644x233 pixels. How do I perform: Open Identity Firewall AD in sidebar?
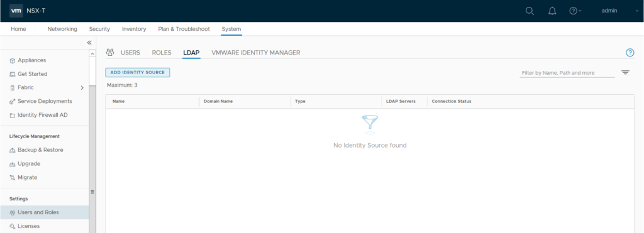pos(43,115)
